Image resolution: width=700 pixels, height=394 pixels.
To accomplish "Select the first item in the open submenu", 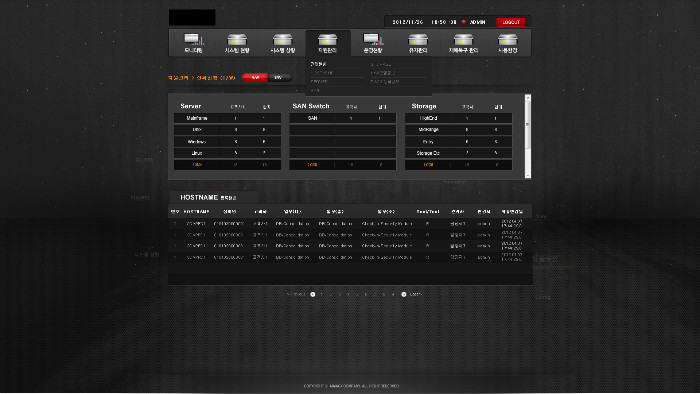I will point(318,64).
